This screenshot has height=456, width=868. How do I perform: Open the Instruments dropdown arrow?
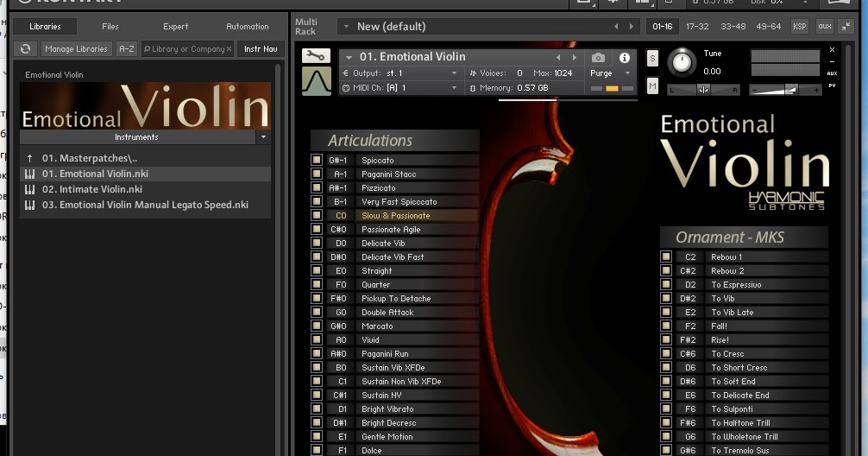pos(263,136)
